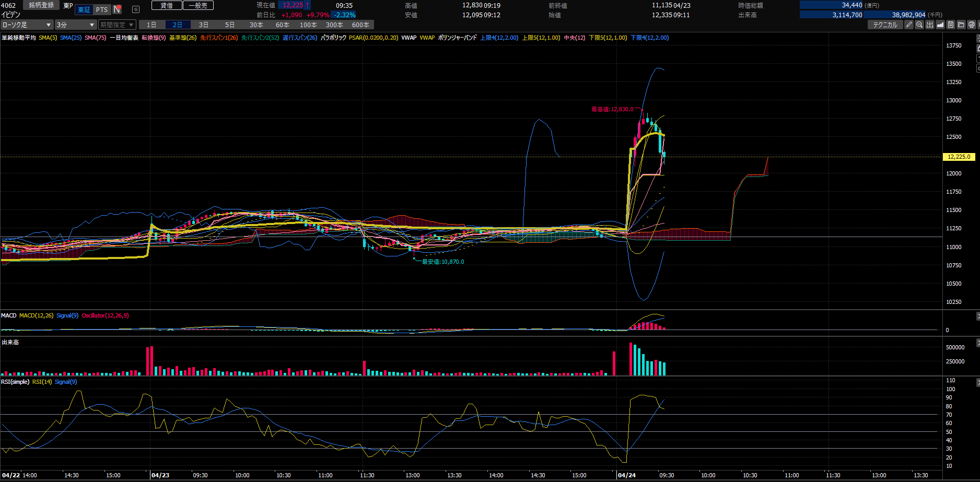
Task: Expand the 期間指定 dropdown
Action: pyautogui.click(x=117, y=25)
